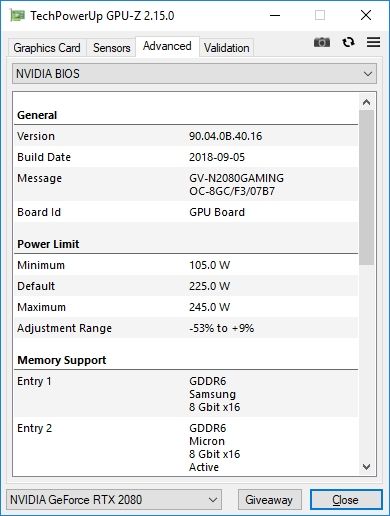Click the Close button
This screenshot has height=516, width=390.
346,499
